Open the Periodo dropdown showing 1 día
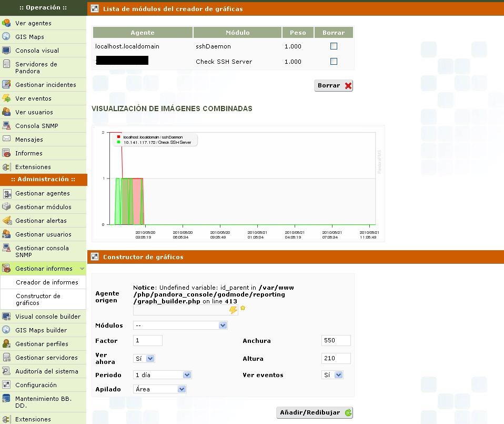 coord(163,375)
